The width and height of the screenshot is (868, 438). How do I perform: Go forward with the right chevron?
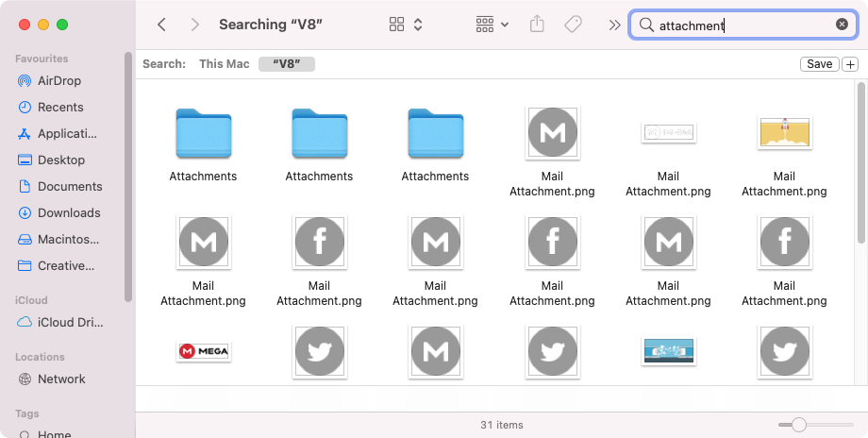tap(195, 25)
